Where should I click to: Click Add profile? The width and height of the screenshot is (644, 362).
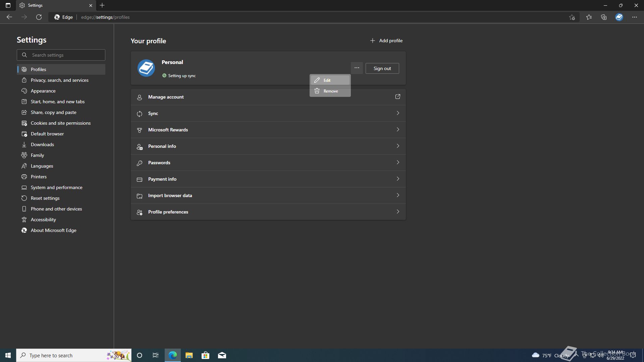tap(386, 41)
